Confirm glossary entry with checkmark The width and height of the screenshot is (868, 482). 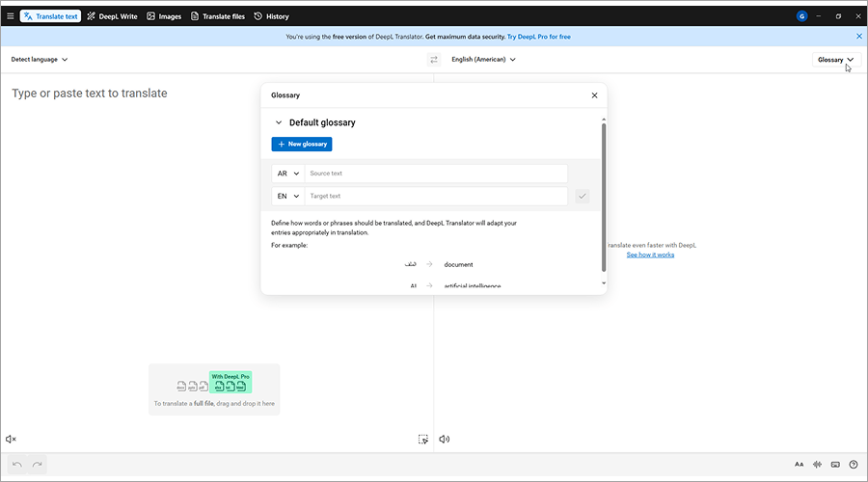583,196
